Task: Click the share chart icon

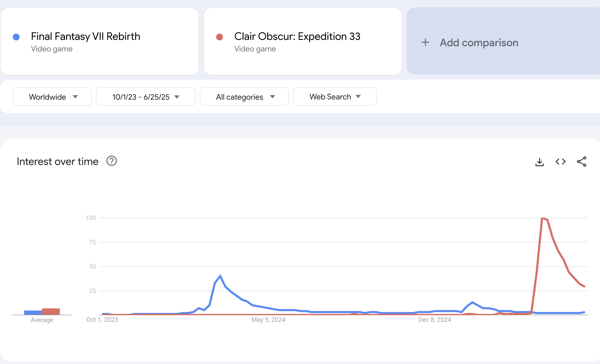Action: [581, 162]
